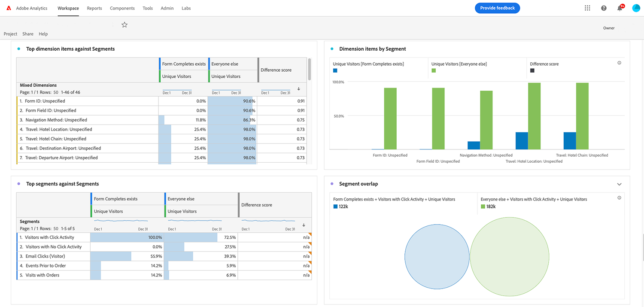644x307 pixels.
Task: Select the Events Prior to Order row
Action: click(164, 266)
